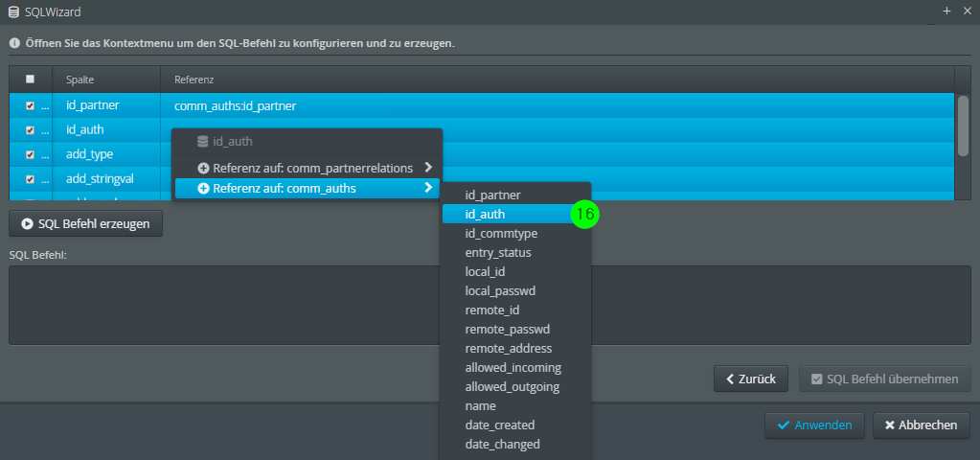Choose id_commtype in the submenu
The height and width of the screenshot is (460, 980).
pos(516,234)
